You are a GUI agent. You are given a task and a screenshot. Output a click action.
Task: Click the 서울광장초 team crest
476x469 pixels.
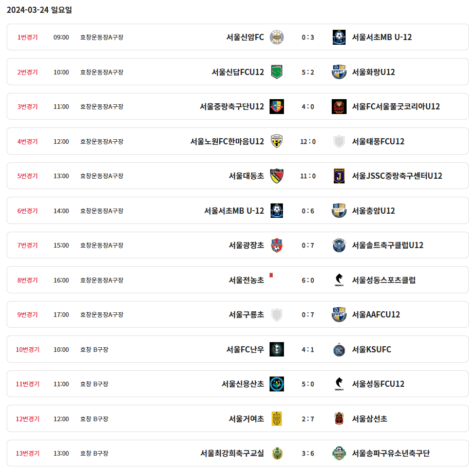click(x=277, y=245)
